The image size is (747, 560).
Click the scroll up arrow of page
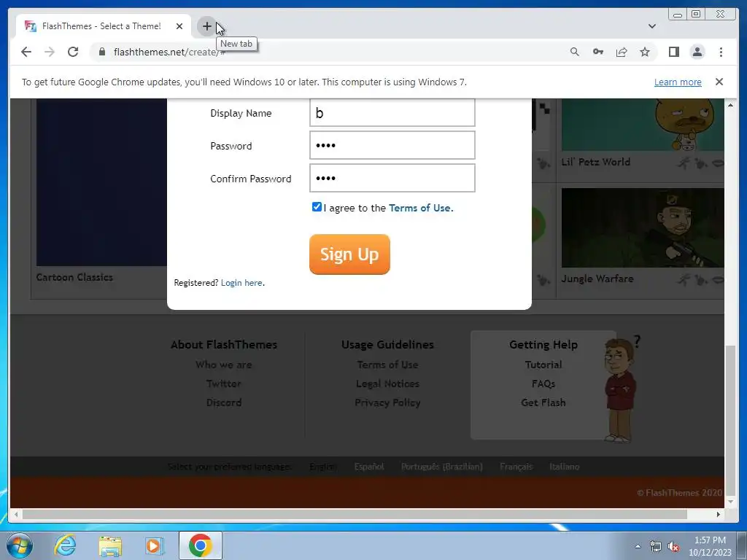730,105
